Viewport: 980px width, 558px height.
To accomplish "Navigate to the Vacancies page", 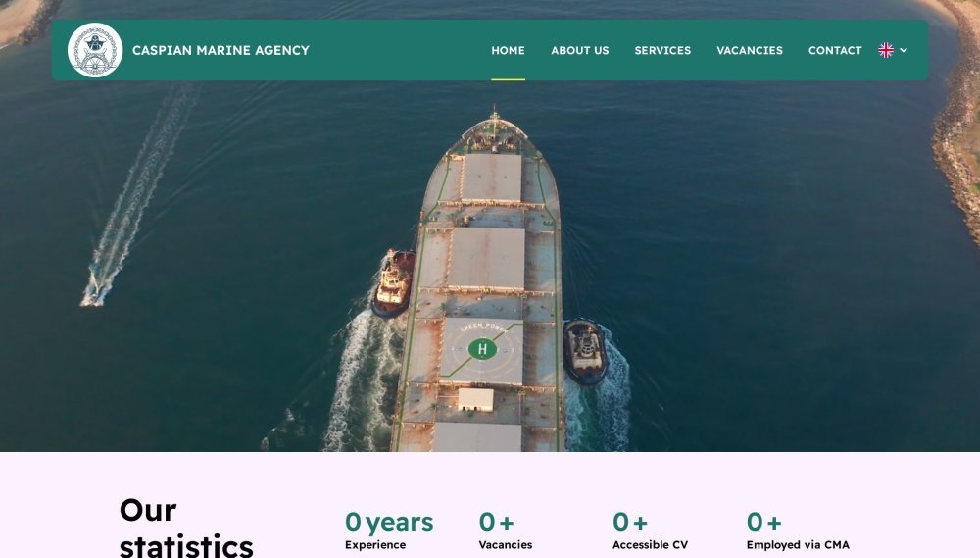I will click(750, 50).
